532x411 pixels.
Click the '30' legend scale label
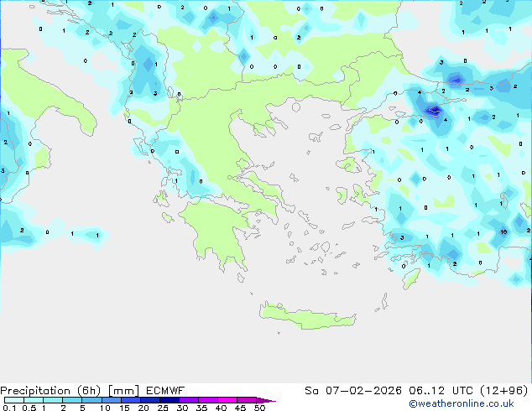tap(182, 408)
